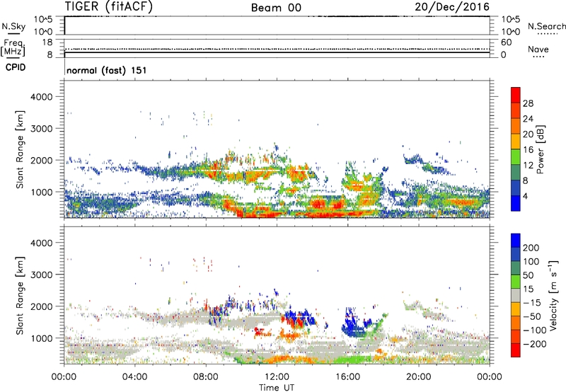Screen dimensions: 566x392
Task: Click the '16:00' time tick label
Action: click(347, 377)
